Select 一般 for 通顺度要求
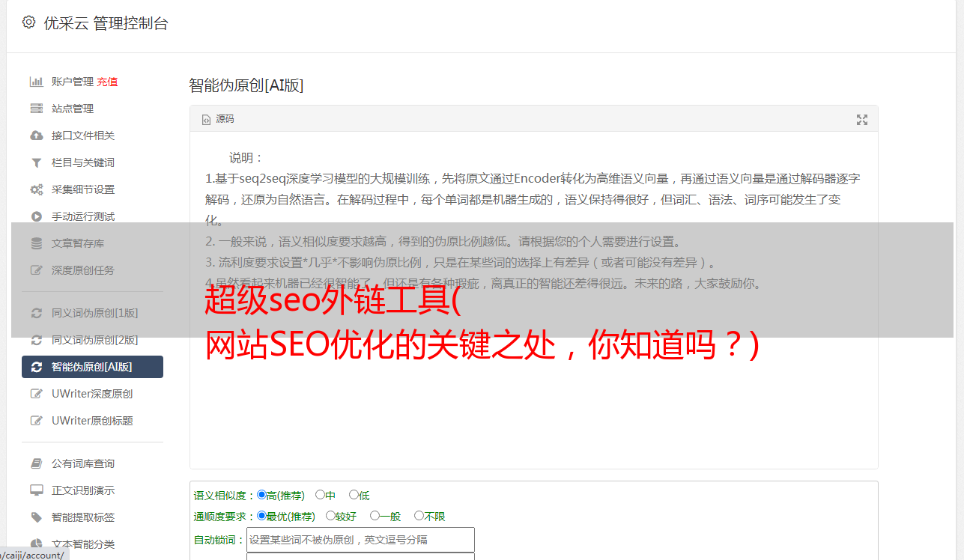The image size is (964, 560). pos(375,516)
